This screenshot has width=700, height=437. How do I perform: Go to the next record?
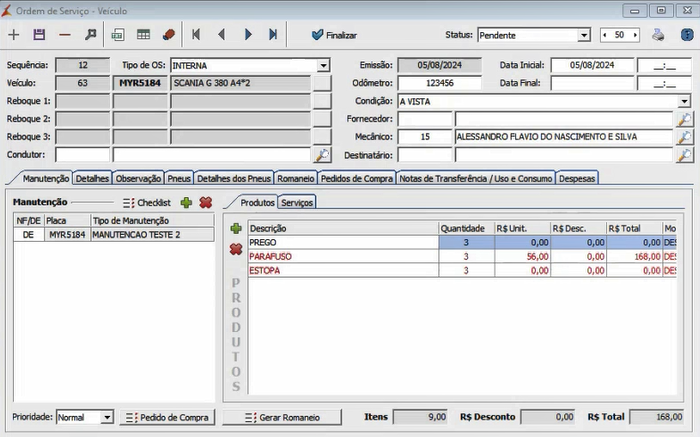click(x=248, y=34)
